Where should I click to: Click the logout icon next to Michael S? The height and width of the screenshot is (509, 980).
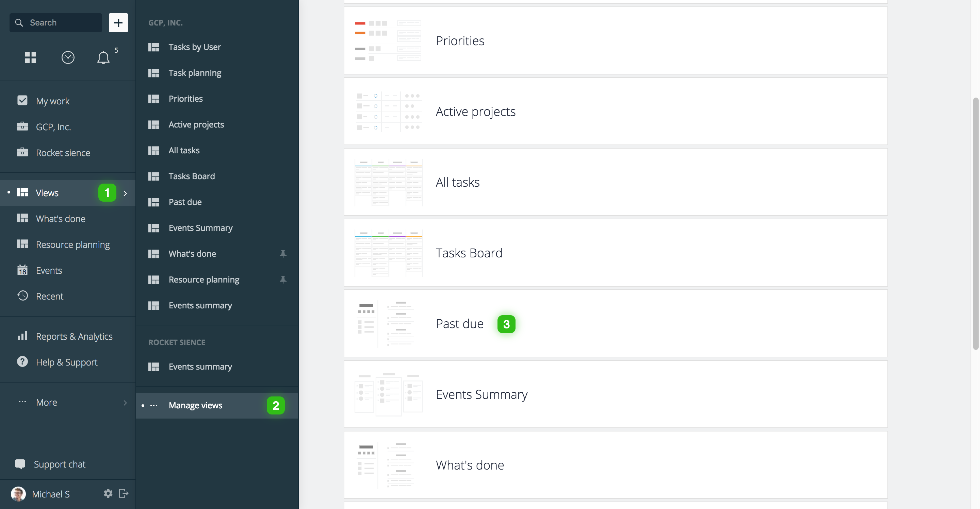(124, 493)
